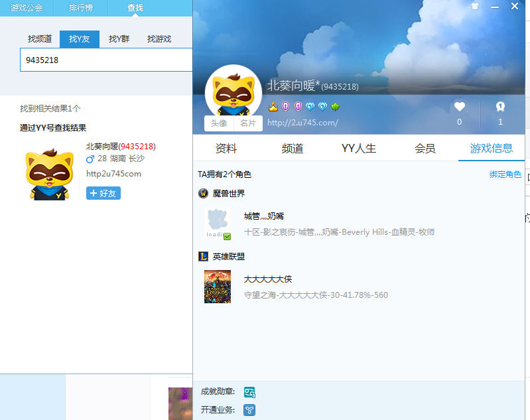Open the 游戏信息 profile tab
This screenshot has width=530, height=420.
click(x=492, y=148)
